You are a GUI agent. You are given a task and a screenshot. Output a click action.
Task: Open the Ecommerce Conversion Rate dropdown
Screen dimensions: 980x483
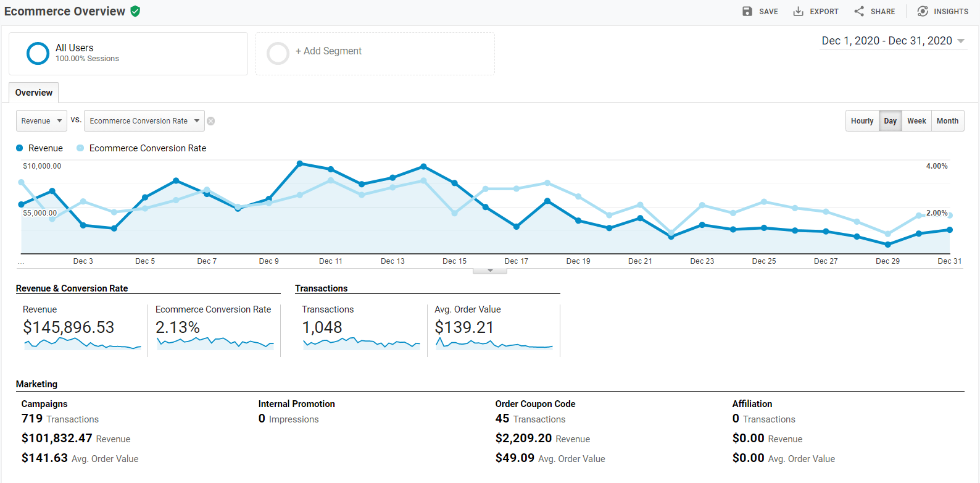click(x=144, y=121)
